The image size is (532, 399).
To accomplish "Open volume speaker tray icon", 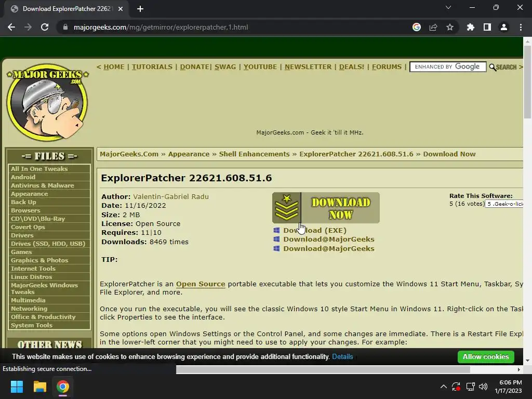I will click(x=483, y=387).
